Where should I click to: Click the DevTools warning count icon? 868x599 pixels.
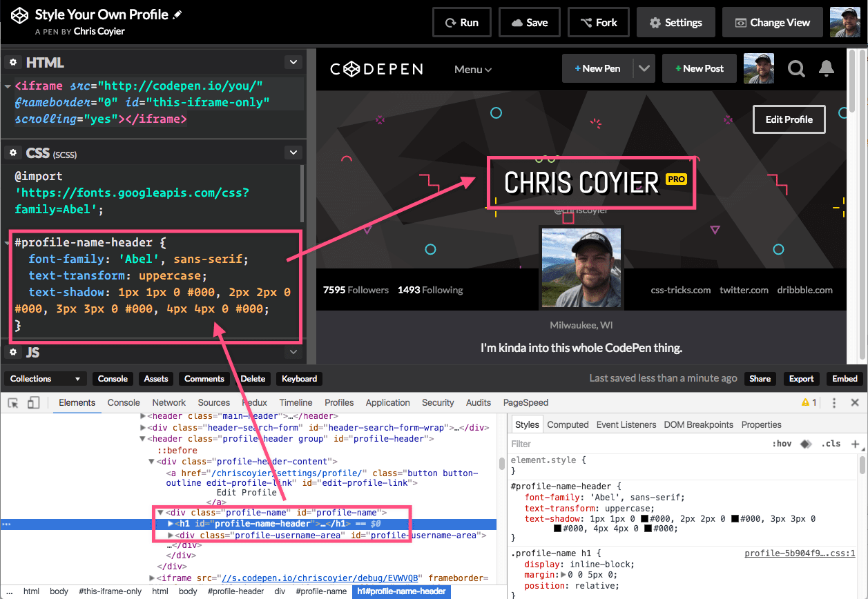[x=809, y=402]
